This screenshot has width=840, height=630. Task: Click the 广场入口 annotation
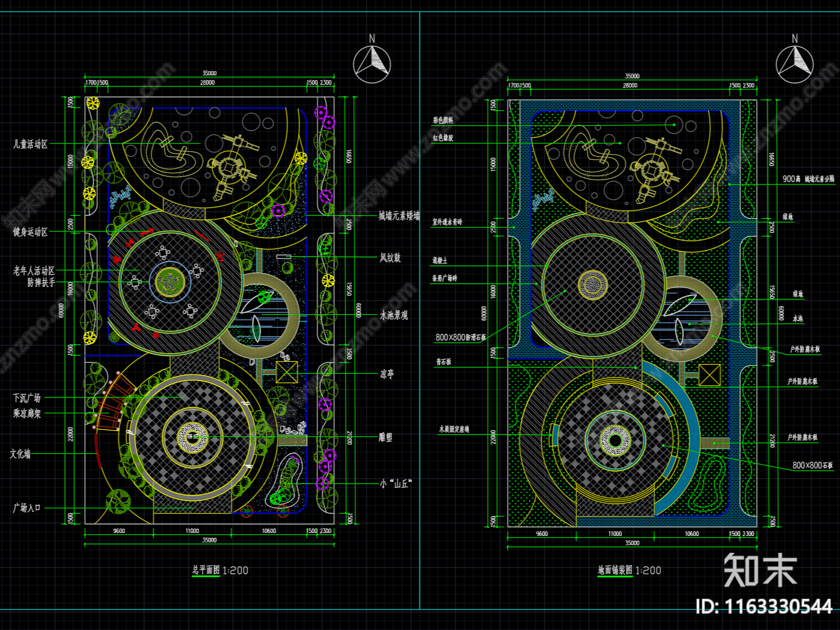[x=27, y=508]
